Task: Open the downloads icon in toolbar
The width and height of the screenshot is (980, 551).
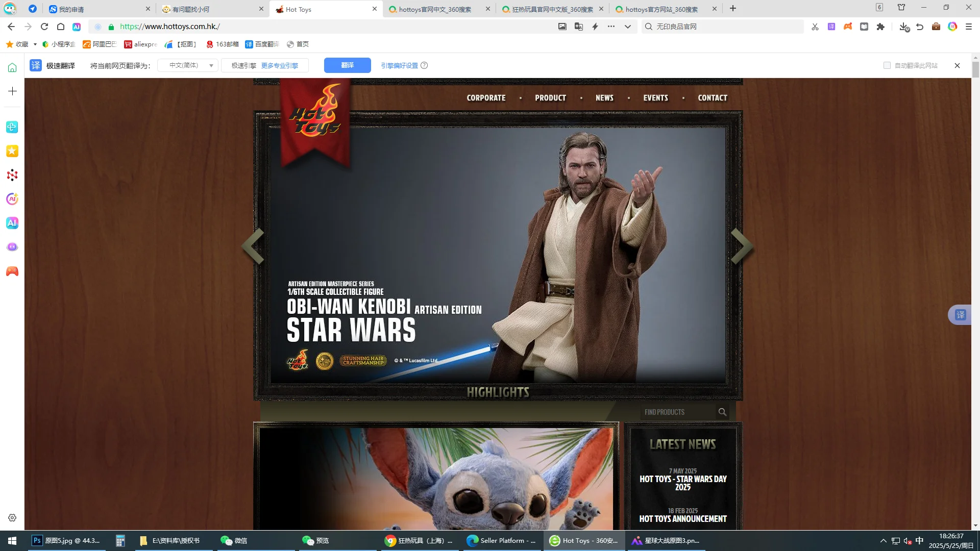Action: [904, 27]
